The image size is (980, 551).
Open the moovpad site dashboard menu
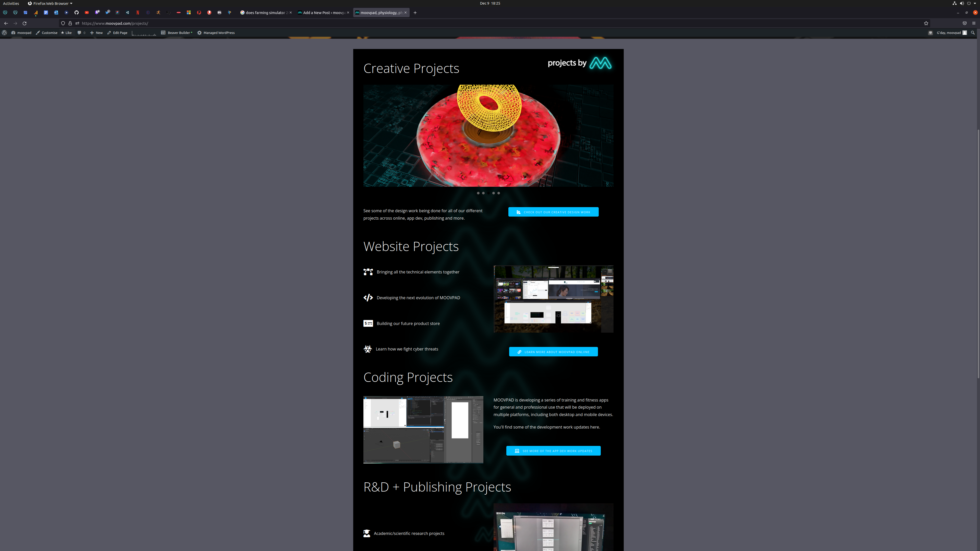click(x=21, y=33)
